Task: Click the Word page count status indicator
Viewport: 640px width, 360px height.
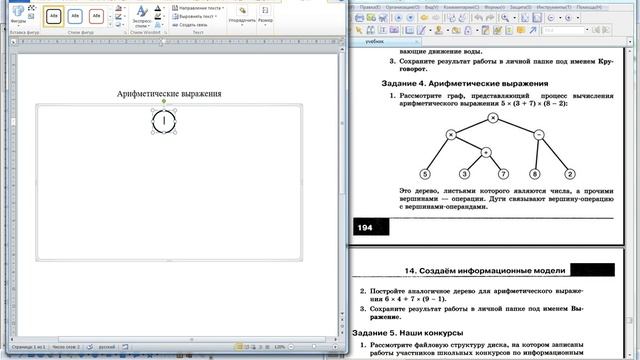Action: pyautogui.click(x=29, y=347)
